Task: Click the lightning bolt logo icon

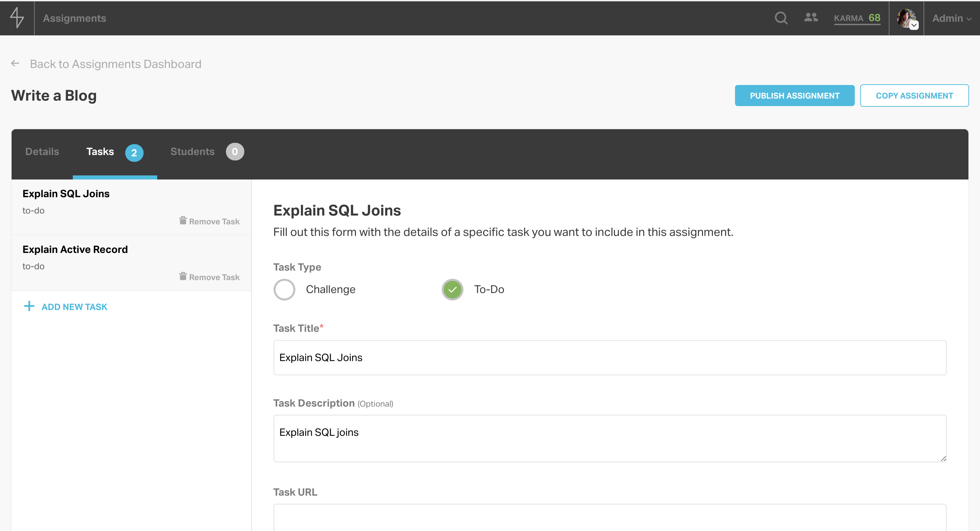Action: [17, 18]
